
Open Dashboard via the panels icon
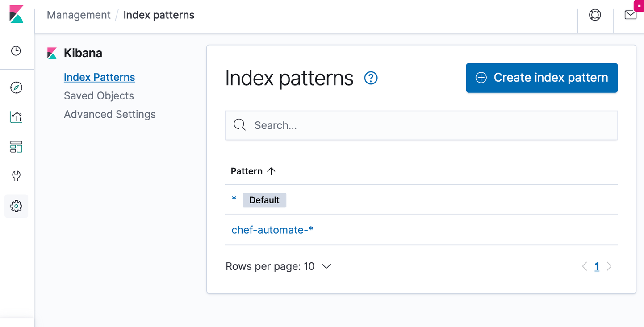tap(16, 147)
